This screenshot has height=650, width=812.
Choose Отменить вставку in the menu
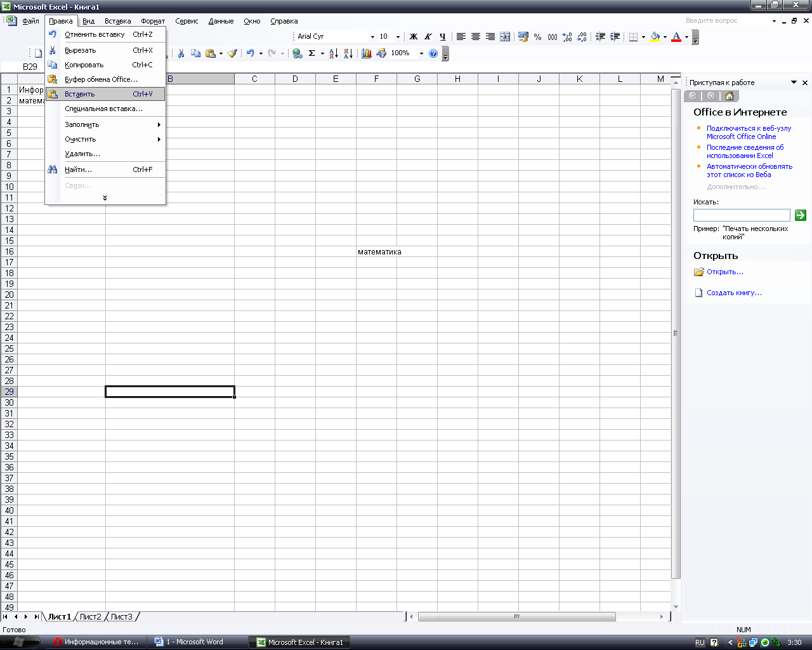point(105,34)
